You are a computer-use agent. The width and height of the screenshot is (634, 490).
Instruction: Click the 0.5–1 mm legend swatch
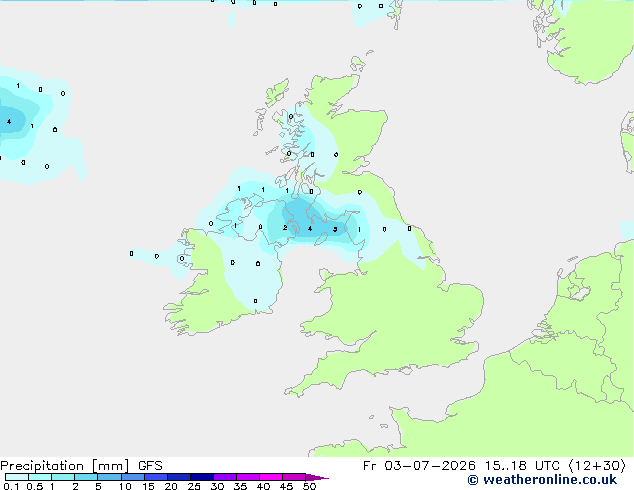pos(40,477)
